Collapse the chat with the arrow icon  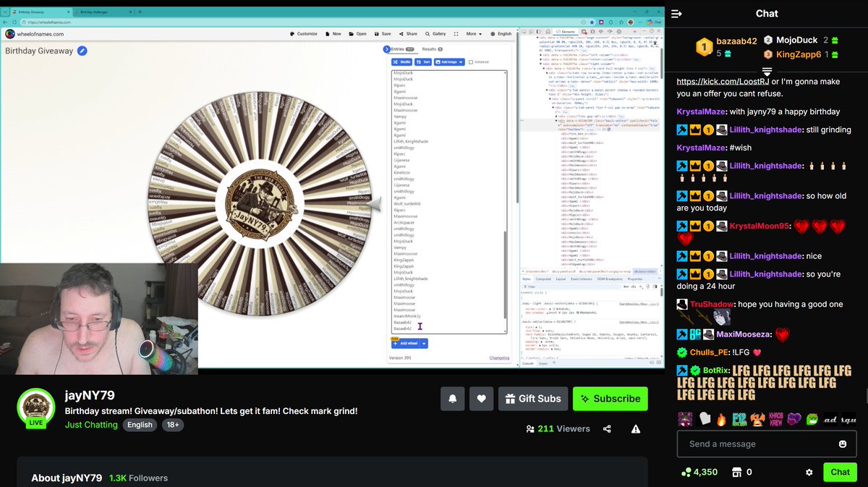(676, 12)
